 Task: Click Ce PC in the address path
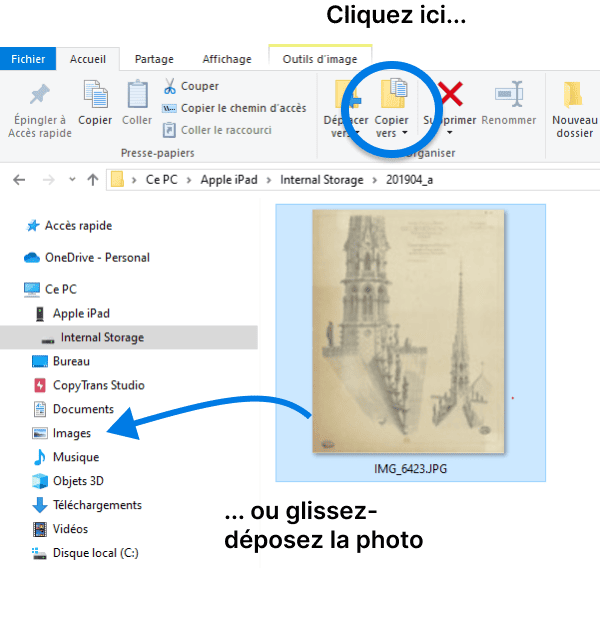click(x=162, y=180)
